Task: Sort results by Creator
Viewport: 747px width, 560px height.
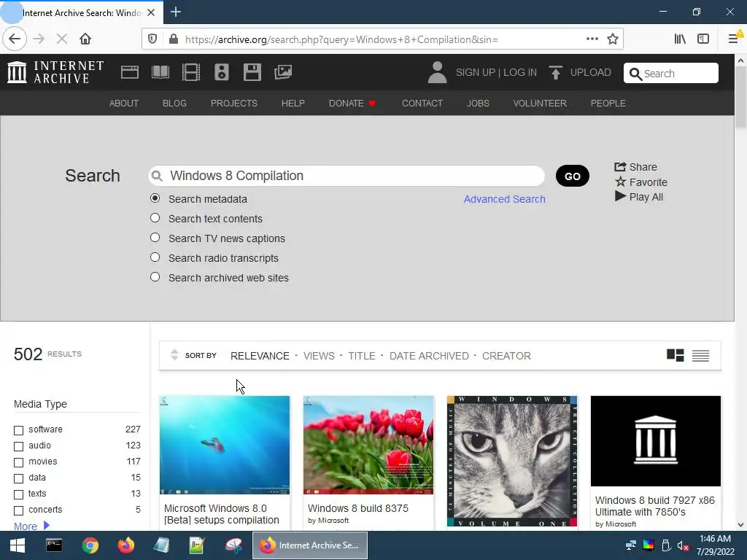Action: (x=506, y=356)
